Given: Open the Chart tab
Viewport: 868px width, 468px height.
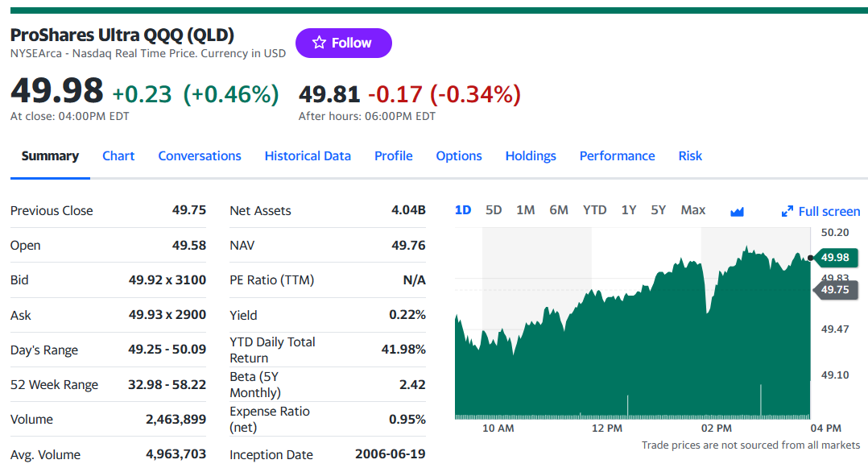Looking at the screenshot, I should (118, 156).
